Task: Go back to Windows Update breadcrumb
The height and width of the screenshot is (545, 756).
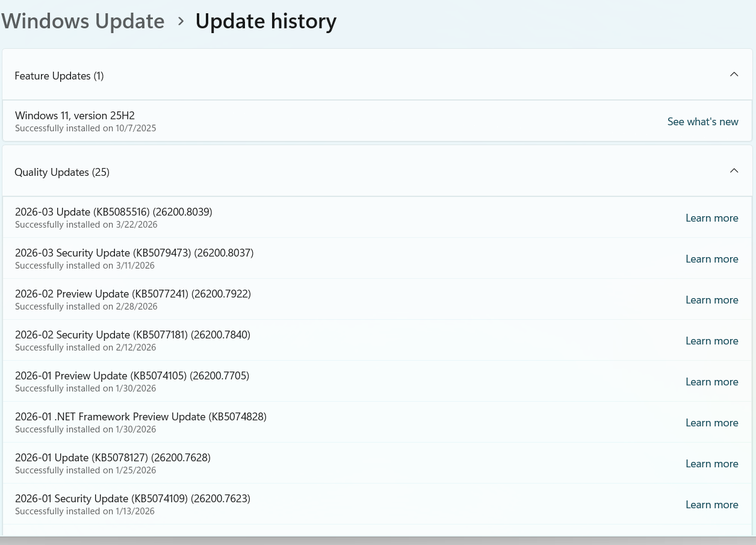Action: tap(82, 21)
